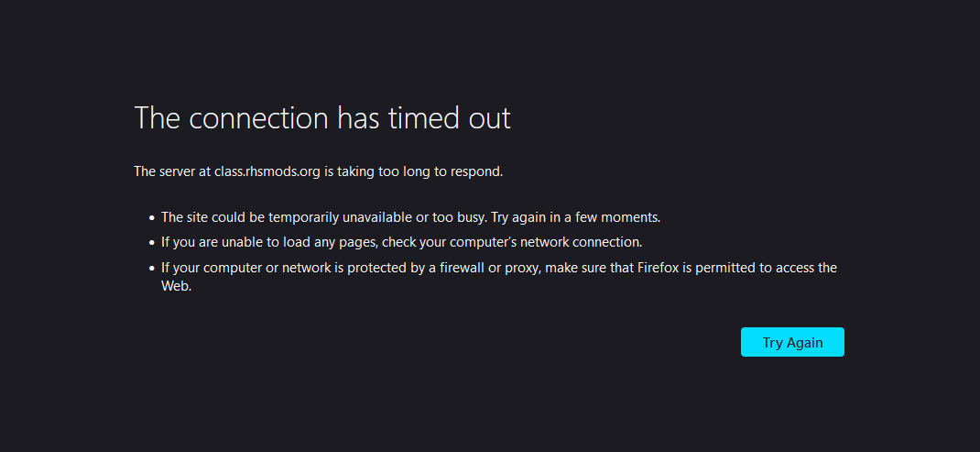
Task: Click the "taking too long to respond" text
Action: [420, 171]
